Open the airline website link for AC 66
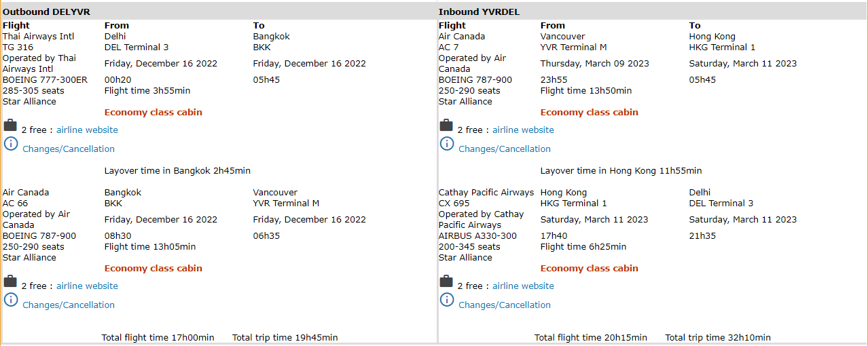The width and height of the screenshot is (868, 346). click(x=87, y=286)
